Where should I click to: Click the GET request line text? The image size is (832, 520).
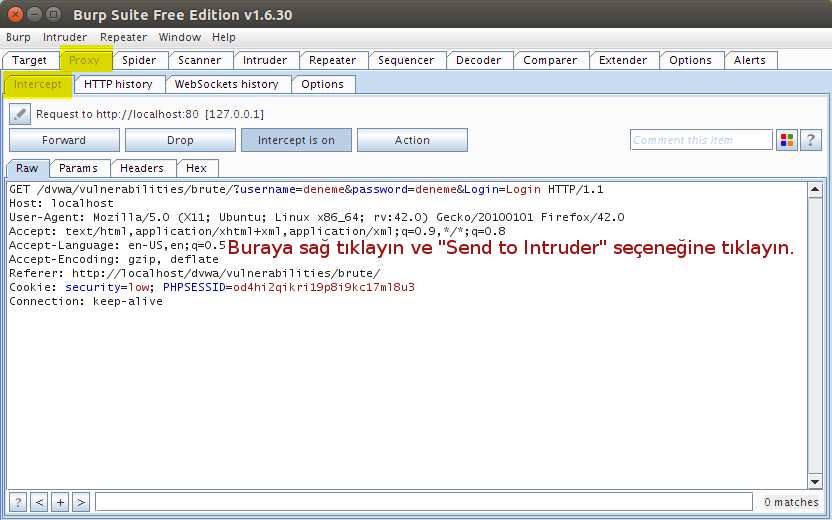(306, 189)
